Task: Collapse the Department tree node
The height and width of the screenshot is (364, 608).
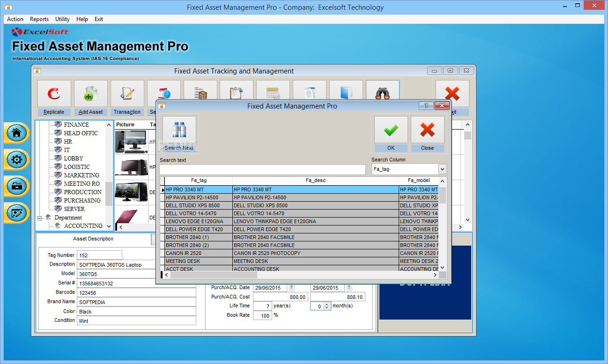Action: click(x=40, y=218)
